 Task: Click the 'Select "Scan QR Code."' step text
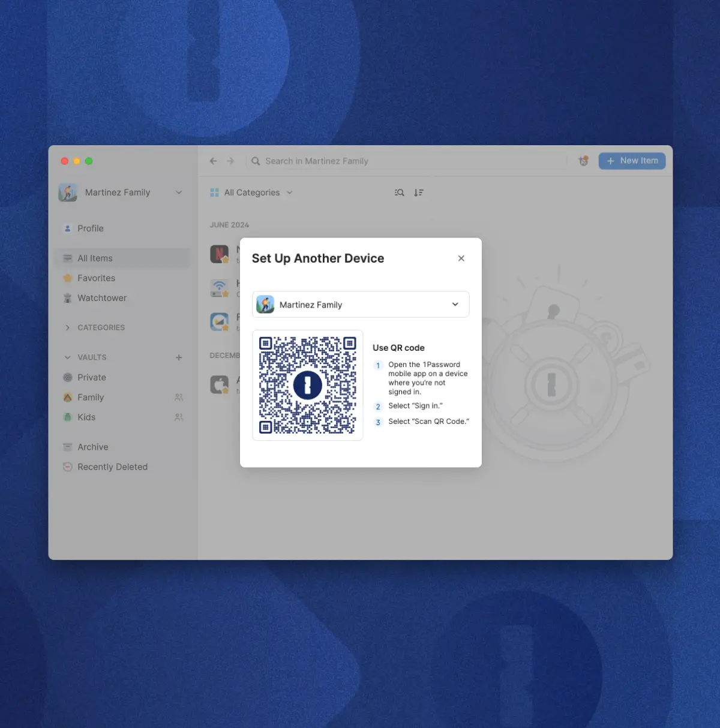point(428,422)
